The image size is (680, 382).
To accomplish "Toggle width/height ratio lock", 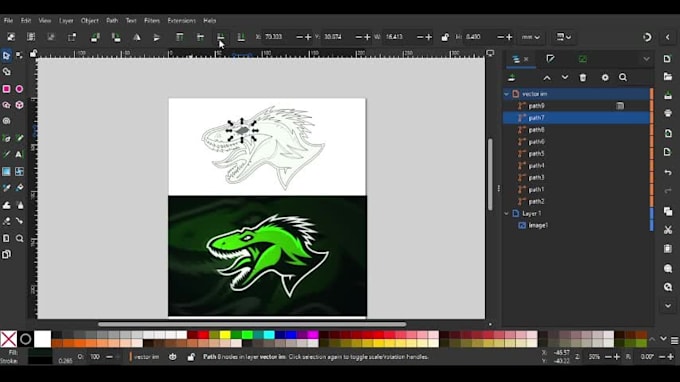I will pos(445,37).
